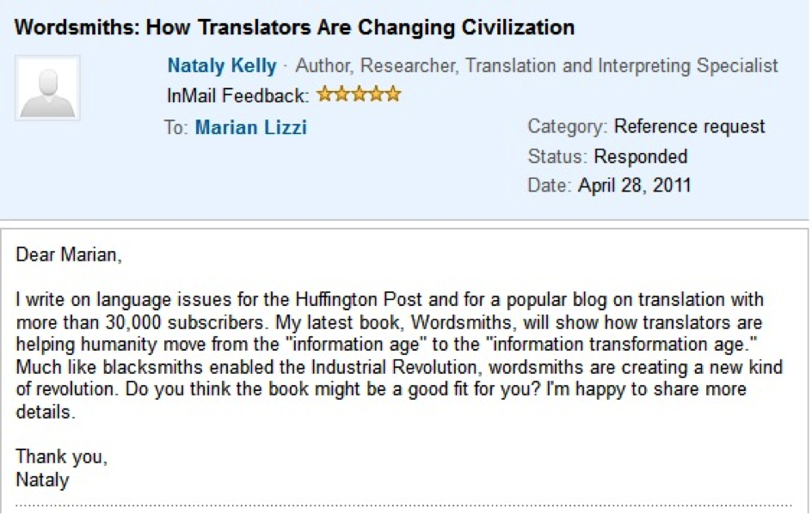Screen dimensions: 812x514
Task: Click the fourth InMail Feedback star
Action: pos(376,95)
